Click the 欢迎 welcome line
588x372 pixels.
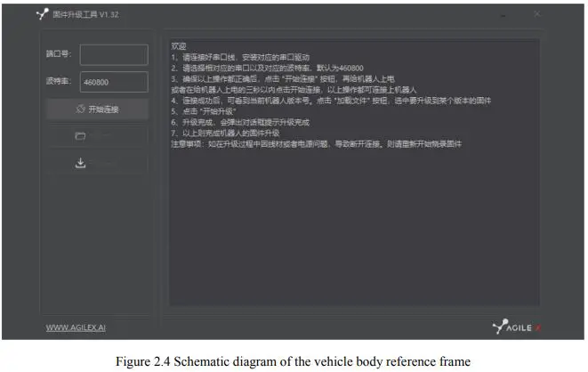click(x=179, y=46)
